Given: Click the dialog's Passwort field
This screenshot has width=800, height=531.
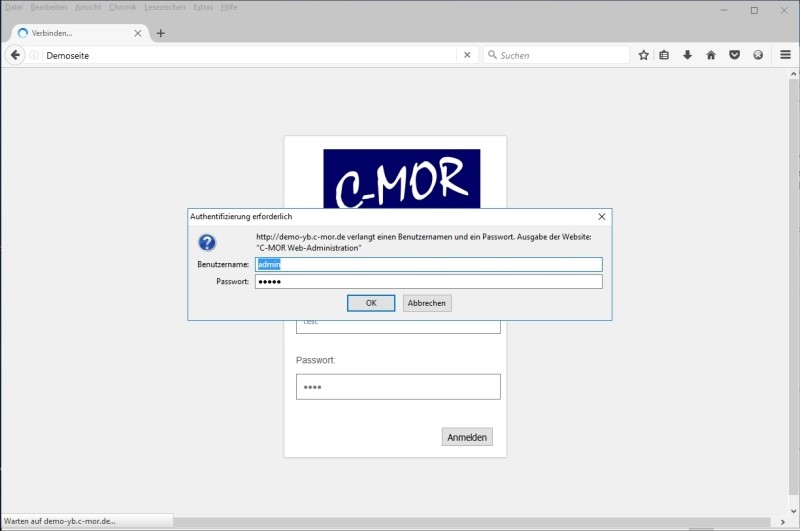Looking at the screenshot, I should (428, 282).
